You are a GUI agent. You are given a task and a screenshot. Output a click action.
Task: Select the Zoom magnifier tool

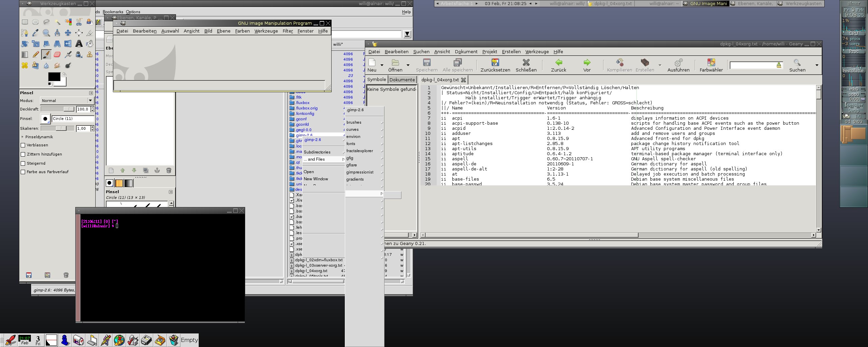(46, 33)
